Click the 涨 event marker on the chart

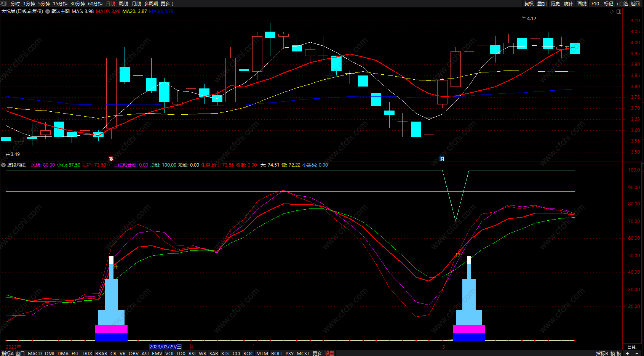(111, 159)
